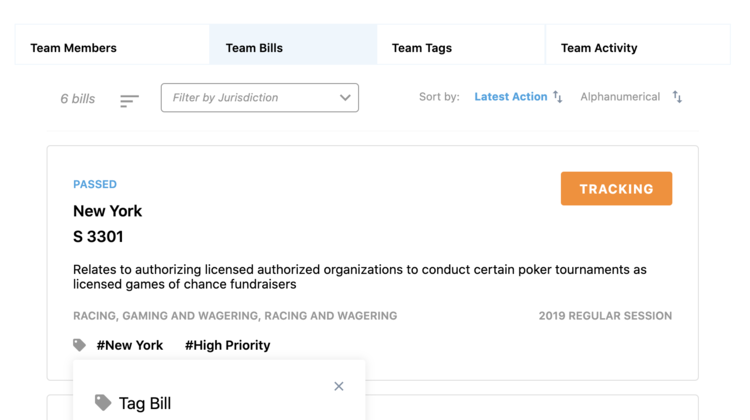Click the tag icon in Tag Bill popup

coord(103,402)
